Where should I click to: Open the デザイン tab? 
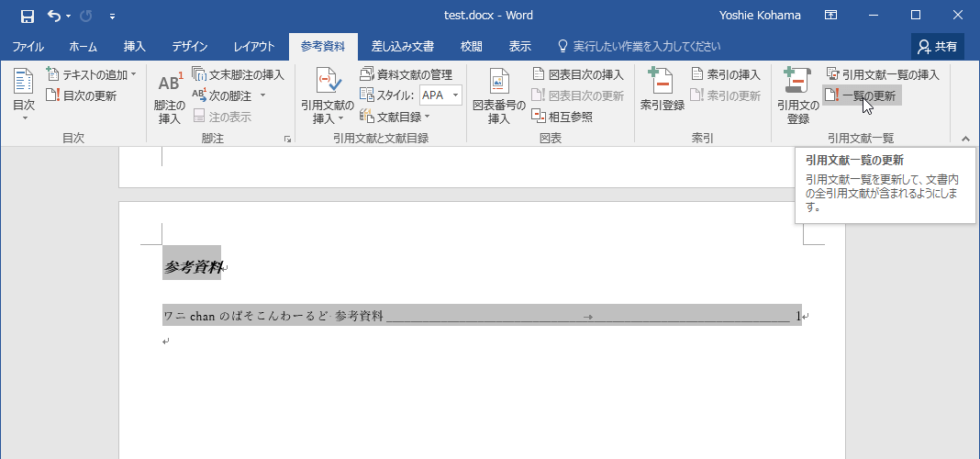pos(190,46)
